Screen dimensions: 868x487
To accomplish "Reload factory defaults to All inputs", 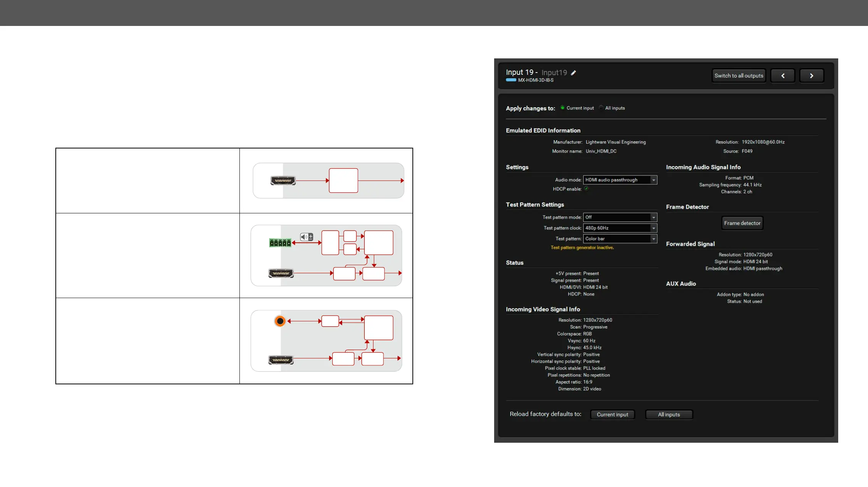I will click(669, 414).
